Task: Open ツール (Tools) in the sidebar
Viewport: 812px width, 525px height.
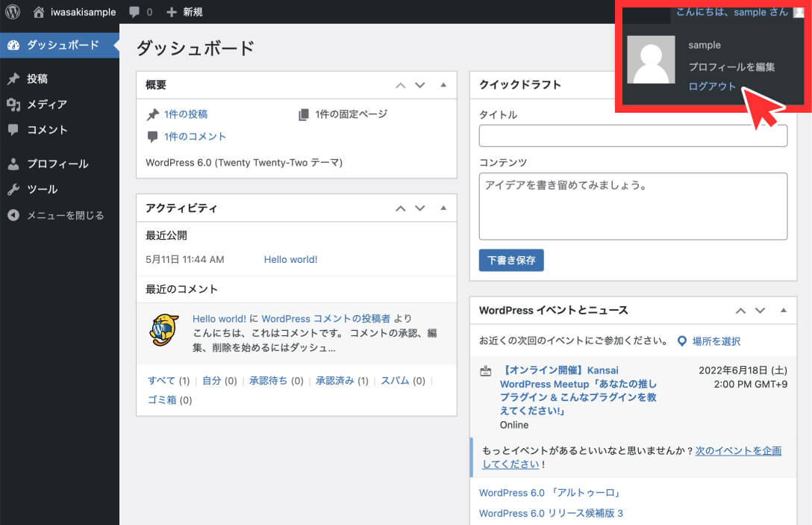Action: pyautogui.click(x=60, y=189)
